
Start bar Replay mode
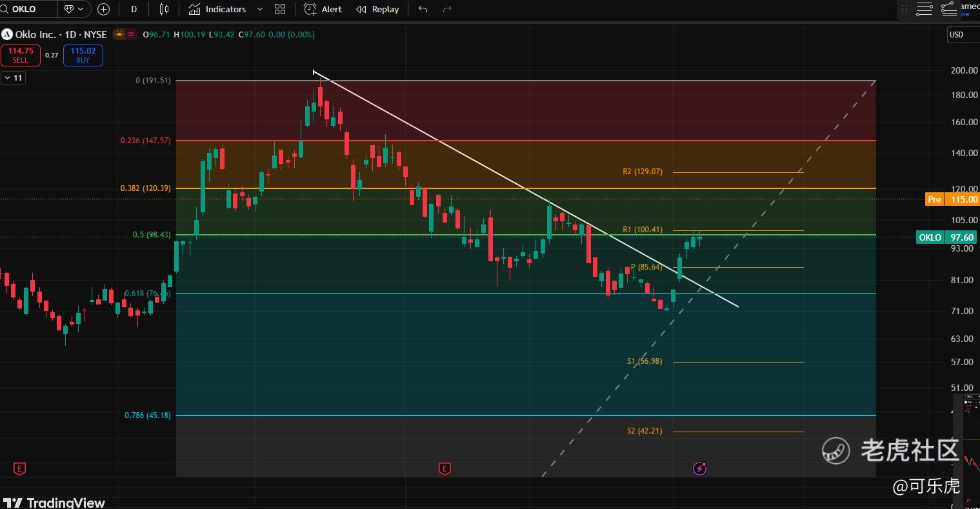378,9
